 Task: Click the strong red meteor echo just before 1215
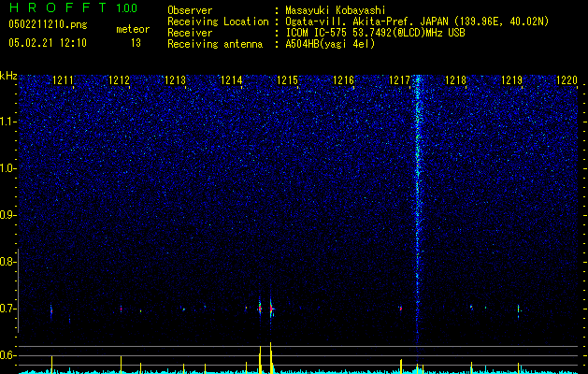tap(271, 309)
